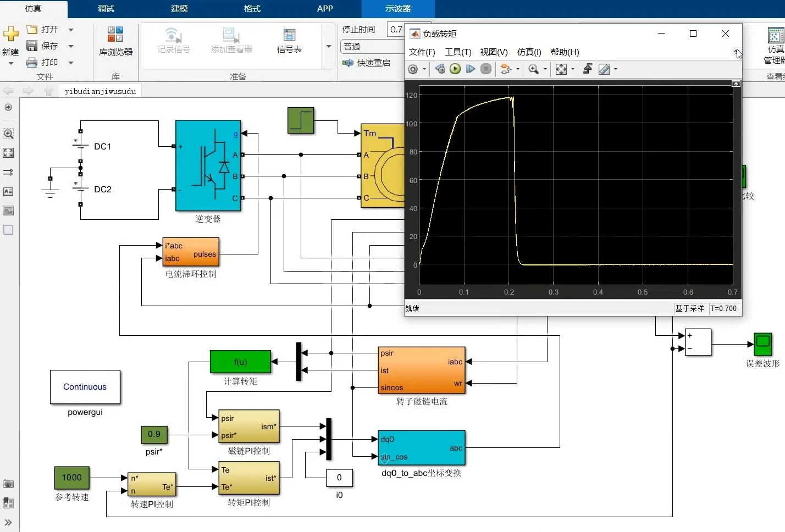Click the 快速重启 button
Screen dimensions: 785x532
pos(371,63)
